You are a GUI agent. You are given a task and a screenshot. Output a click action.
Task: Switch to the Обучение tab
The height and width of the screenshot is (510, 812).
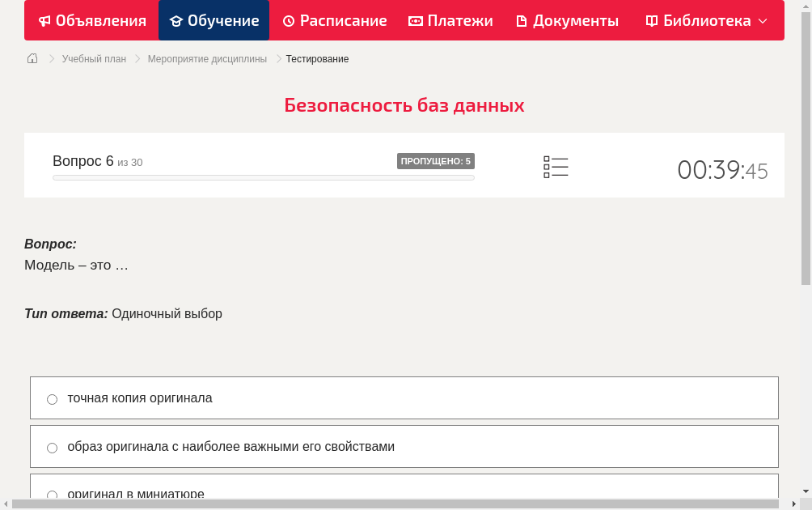[x=214, y=20]
